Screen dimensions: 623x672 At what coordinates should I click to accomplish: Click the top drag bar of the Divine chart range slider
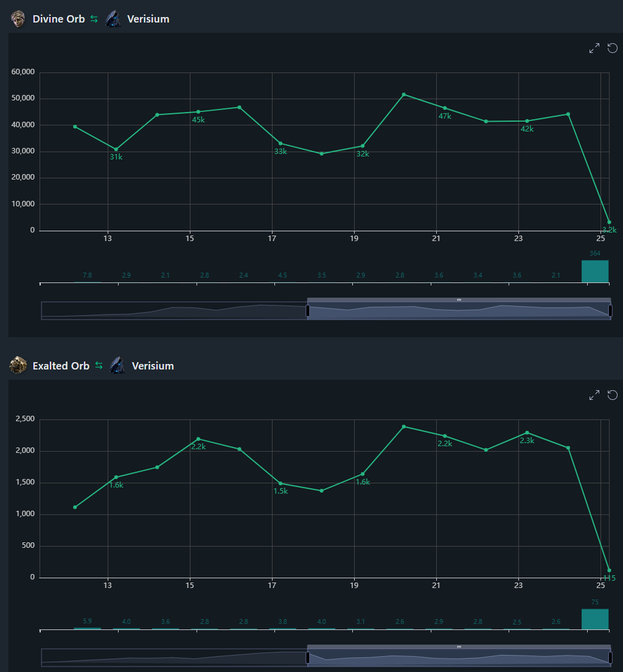(459, 299)
